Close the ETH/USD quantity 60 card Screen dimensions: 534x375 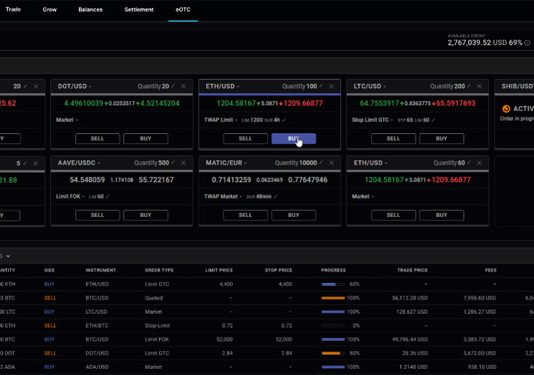[479, 163]
